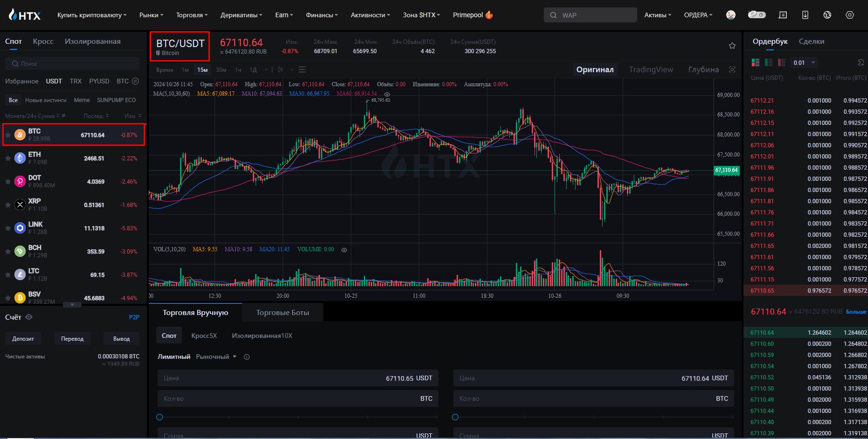Click the circle icon next to BTC market tab
Viewport: 868px width, 439px height.
[135, 81]
